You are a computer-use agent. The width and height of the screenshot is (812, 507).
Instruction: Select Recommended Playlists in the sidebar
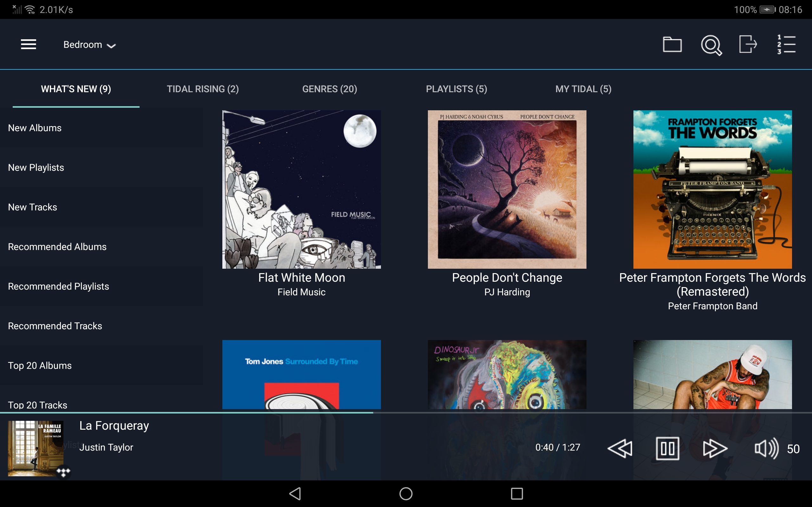coord(58,286)
